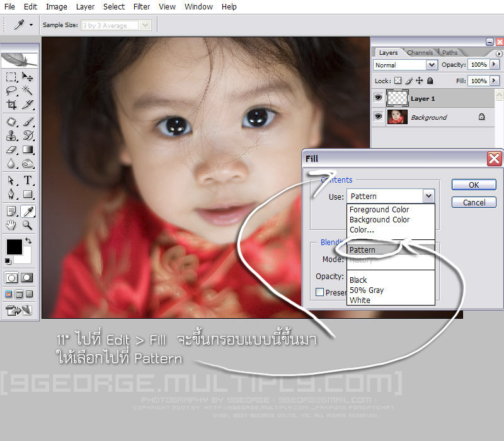Image resolution: width=504 pixels, height=441 pixels.
Task: Choose 50% Gray in the Use list
Action: coord(391,290)
